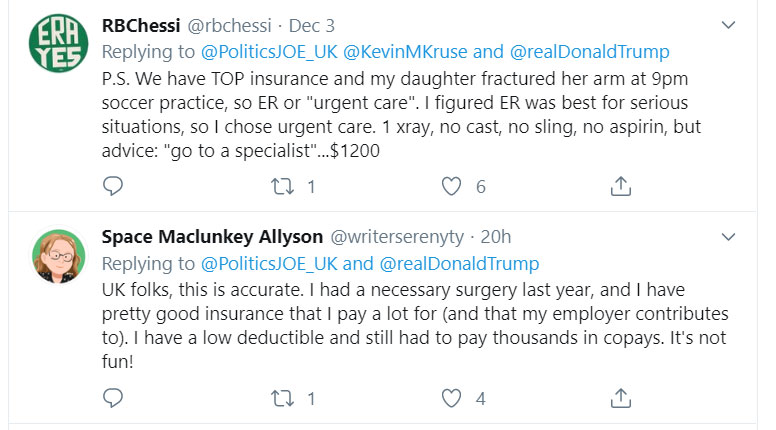776x430 pixels.
Task: Reply to RBChessi's tweet
Action: point(113,186)
